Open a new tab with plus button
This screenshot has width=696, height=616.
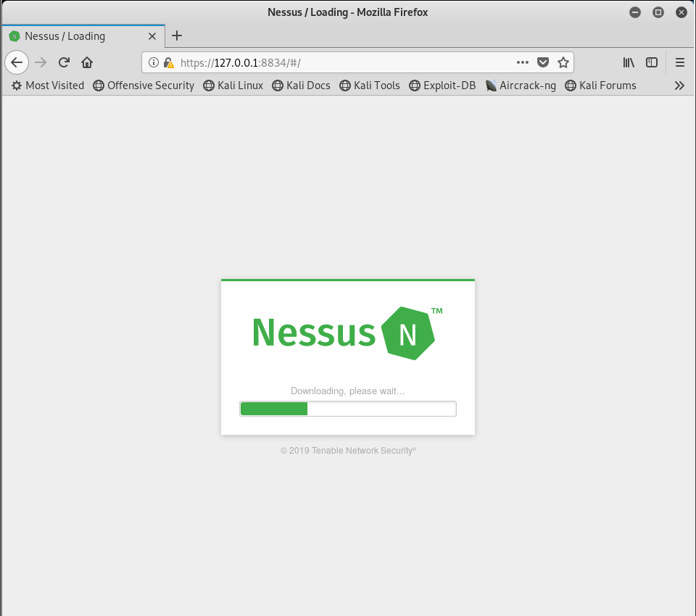[x=177, y=36]
